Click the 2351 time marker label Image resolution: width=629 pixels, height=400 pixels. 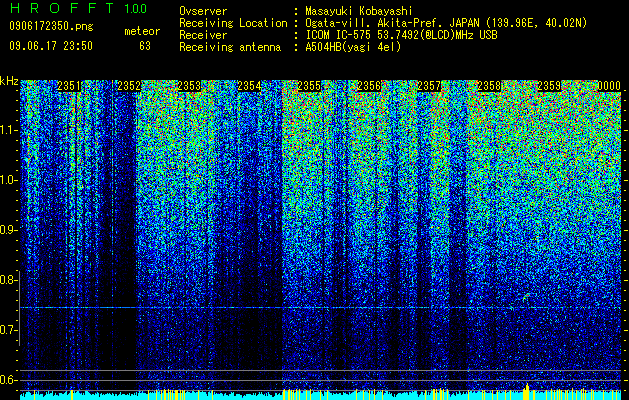69,86
